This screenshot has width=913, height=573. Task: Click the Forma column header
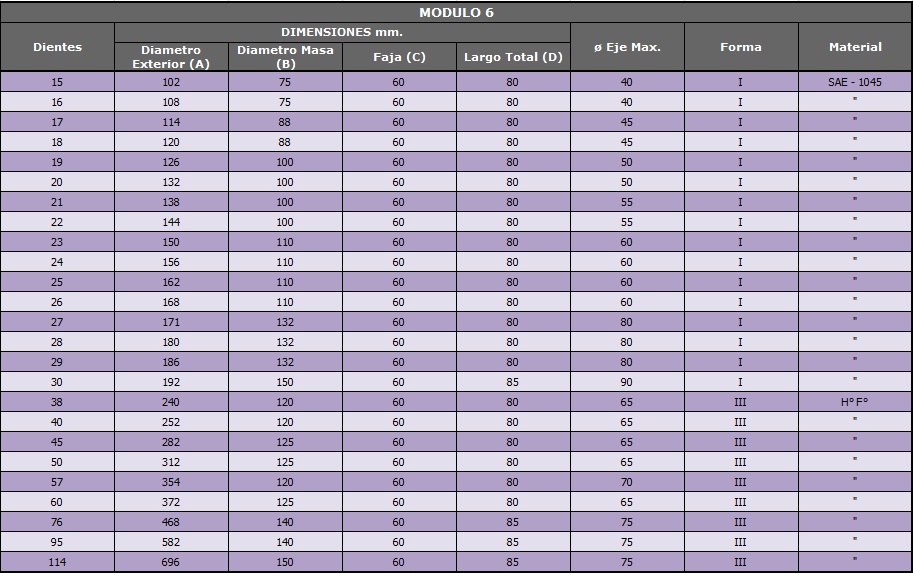[x=740, y=47]
